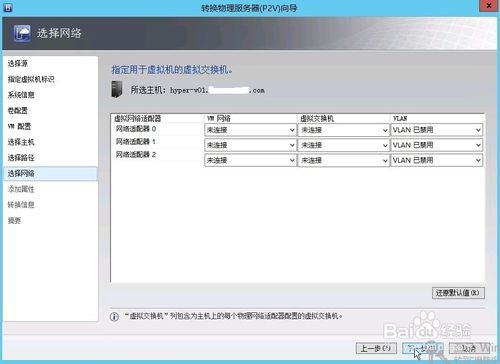Open VM 网络 dropdown for 网络适配器 1
Screen dimensions: 500x364
(250, 145)
